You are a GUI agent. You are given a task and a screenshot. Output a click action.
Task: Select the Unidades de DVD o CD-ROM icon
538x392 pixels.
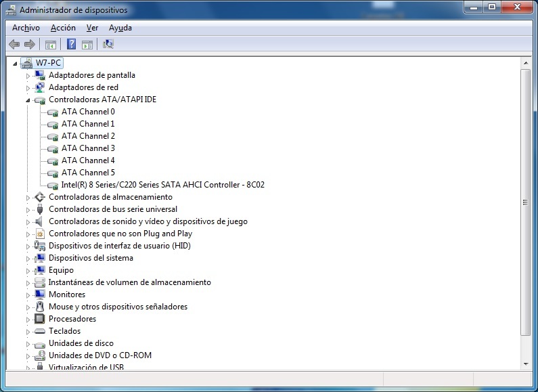[x=39, y=355]
